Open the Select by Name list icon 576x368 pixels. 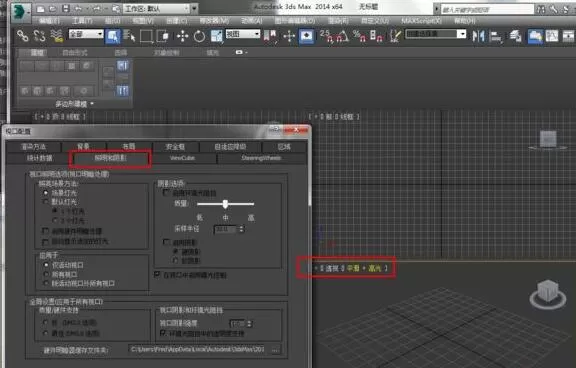click(x=129, y=36)
